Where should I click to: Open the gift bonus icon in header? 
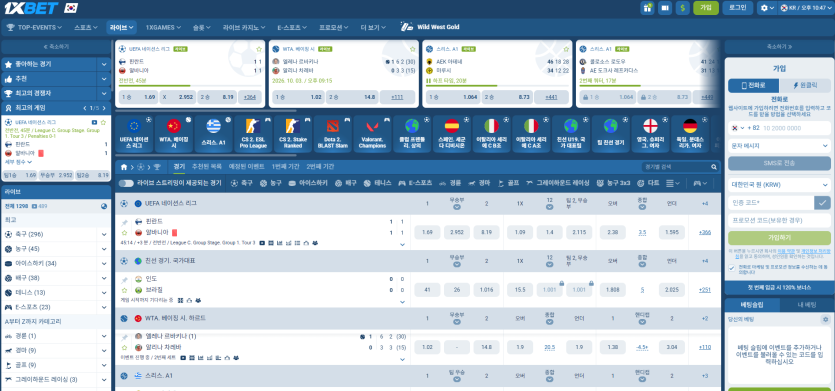647,8
